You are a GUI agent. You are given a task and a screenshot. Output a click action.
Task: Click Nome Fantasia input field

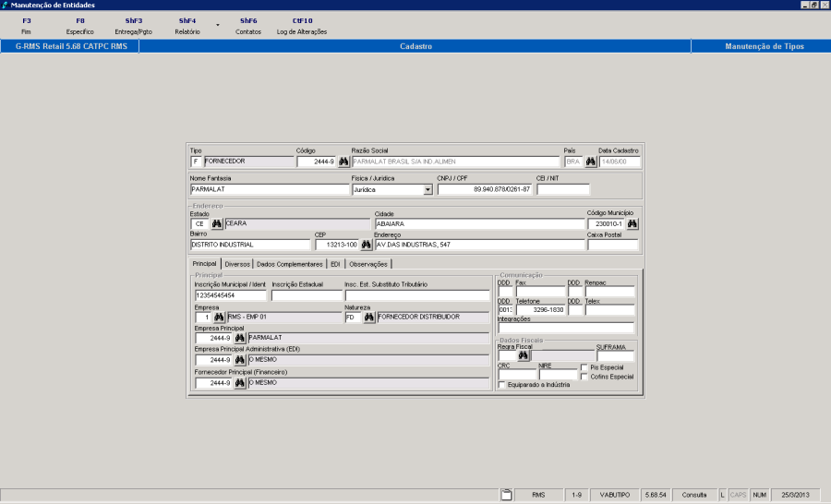point(270,189)
